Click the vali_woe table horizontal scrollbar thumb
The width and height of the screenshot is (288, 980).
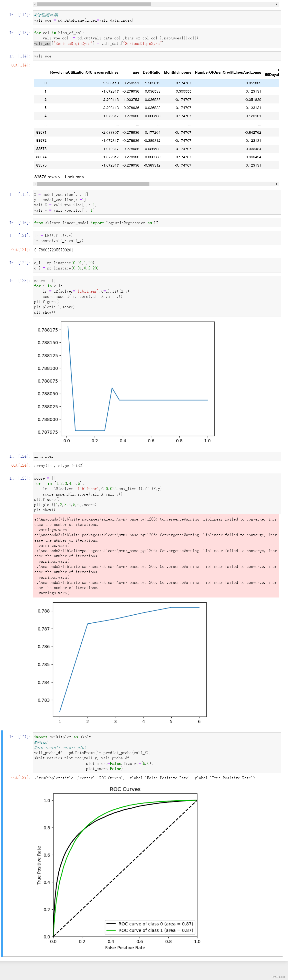[x=93, y=184]
